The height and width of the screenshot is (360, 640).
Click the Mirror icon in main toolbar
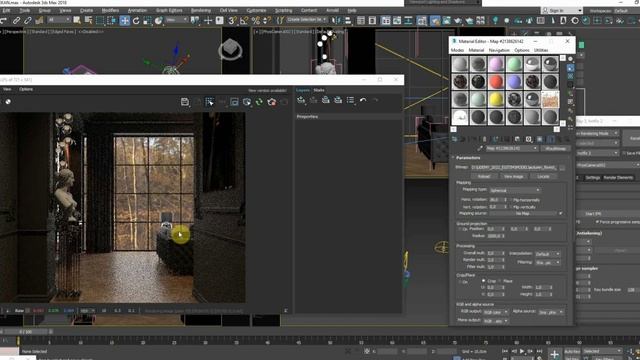pos(336,20)
